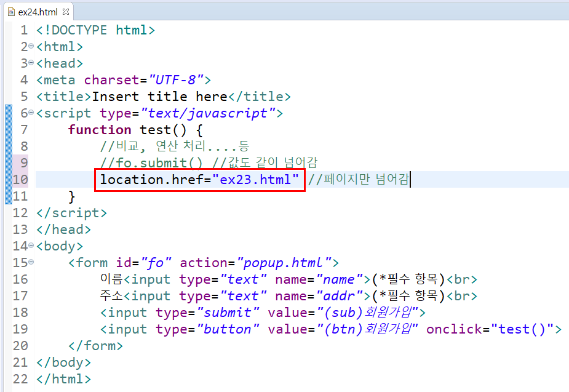Click line number 10 in the gutter

(20, 180)
